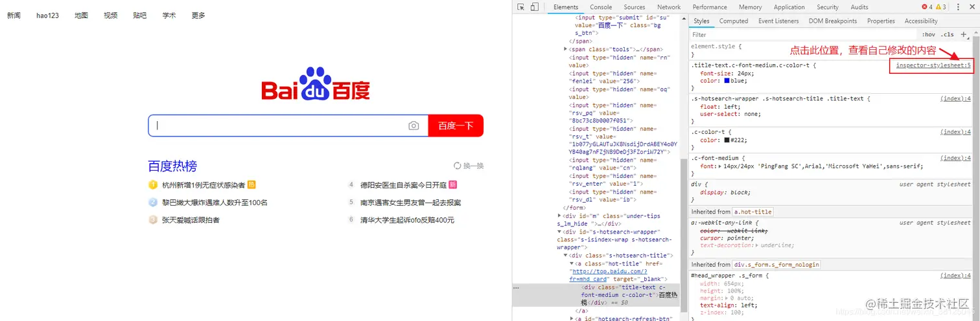This screenshot has height=321, width=980.
Task: Open the Console tab
Action: (x=601, y=7)
